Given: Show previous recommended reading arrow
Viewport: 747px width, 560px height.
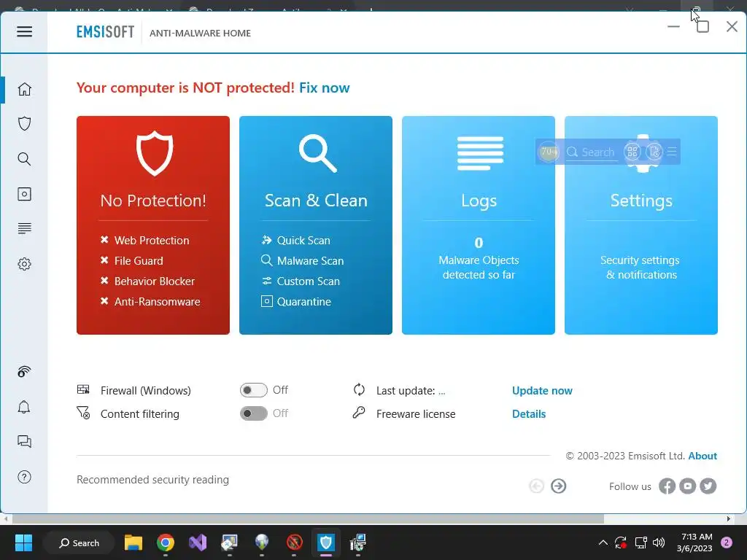Looking at the screenshot, I should pyautogui.click(x=536, y=486).
